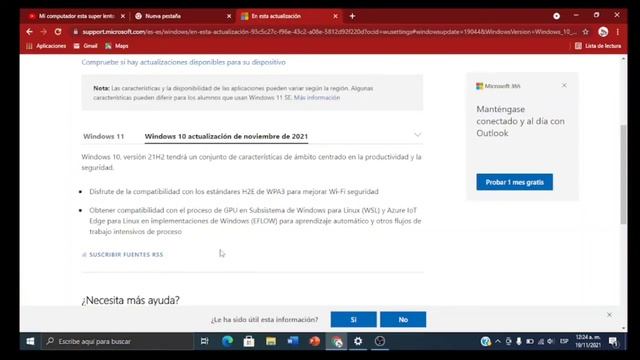
Task: Open PowerPoint from the taskbar
Action: click(x=314, y=341)
